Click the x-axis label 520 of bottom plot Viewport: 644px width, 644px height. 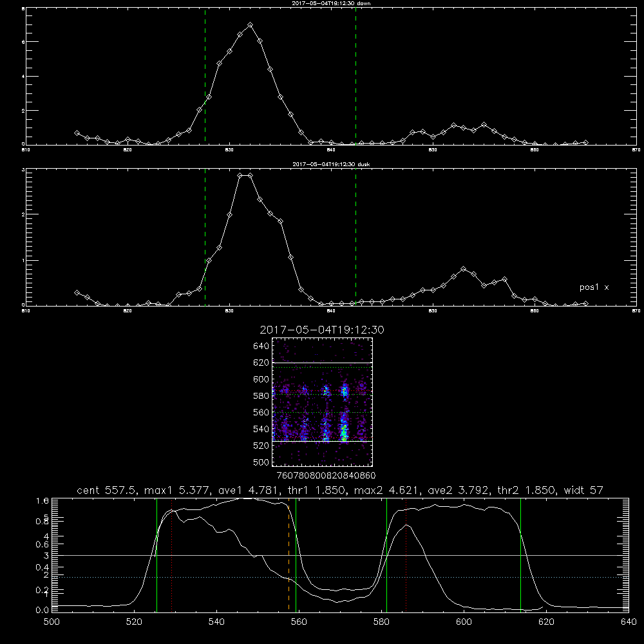coord(134,622)
